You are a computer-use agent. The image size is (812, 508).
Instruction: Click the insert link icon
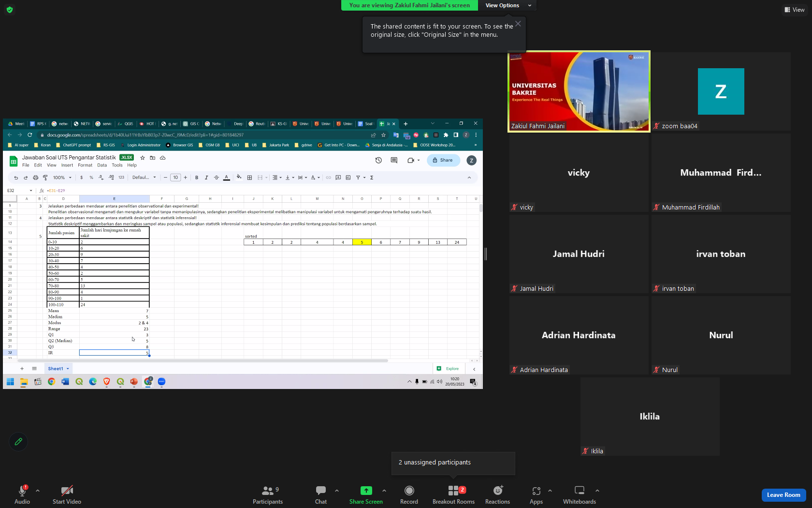click(328, 178)
